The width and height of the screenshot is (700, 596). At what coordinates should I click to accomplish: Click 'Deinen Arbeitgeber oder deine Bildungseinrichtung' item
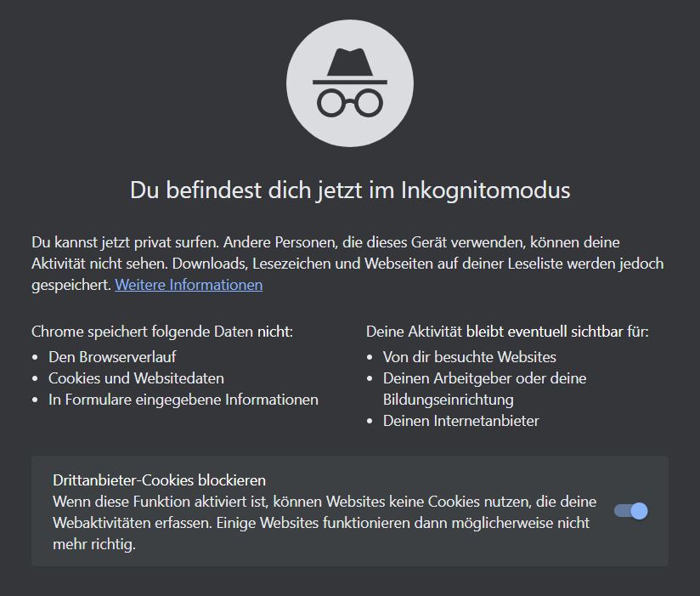(x=485, y=389)
